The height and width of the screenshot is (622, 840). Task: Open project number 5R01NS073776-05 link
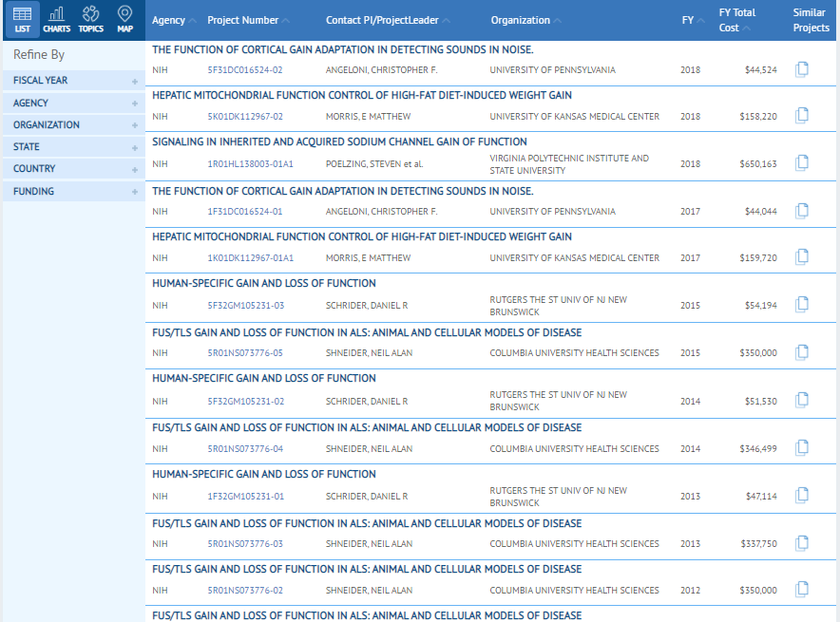[245, 353]
